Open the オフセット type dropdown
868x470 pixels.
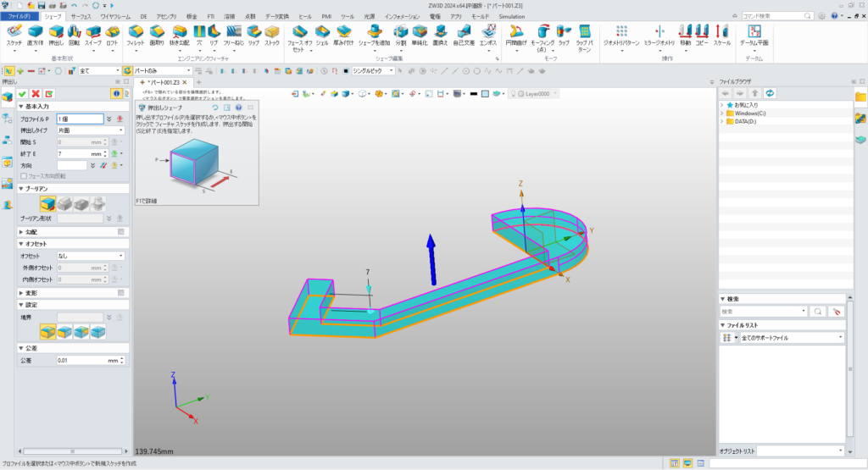tap(91, 255)
